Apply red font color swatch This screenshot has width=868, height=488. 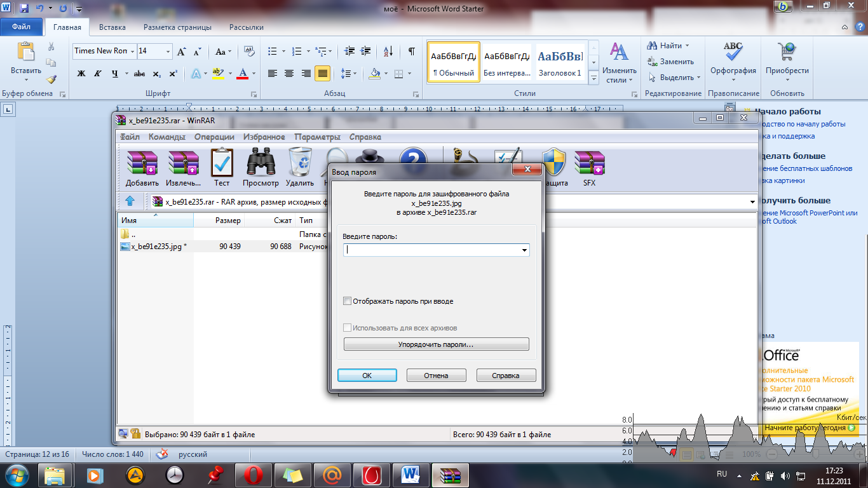point(242,74)
